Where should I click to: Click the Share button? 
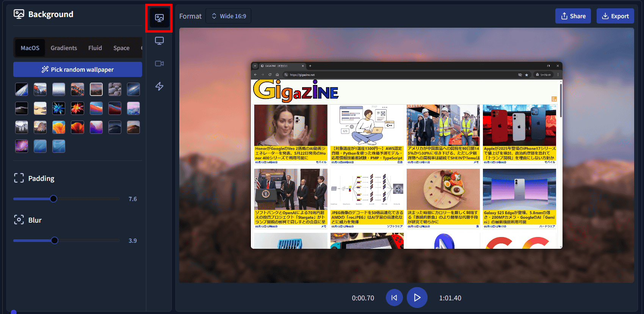[573, 16]
